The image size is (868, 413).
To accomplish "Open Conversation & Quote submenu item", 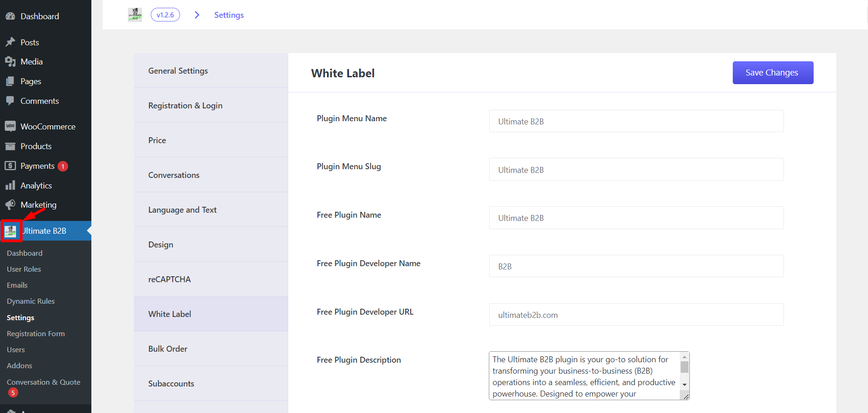I will 43,382.
